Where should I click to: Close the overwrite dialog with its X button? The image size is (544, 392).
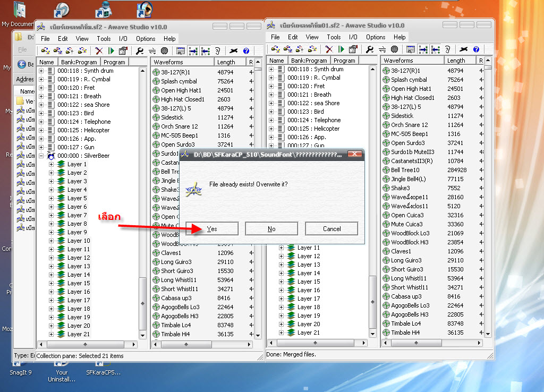tap(354, 154)
